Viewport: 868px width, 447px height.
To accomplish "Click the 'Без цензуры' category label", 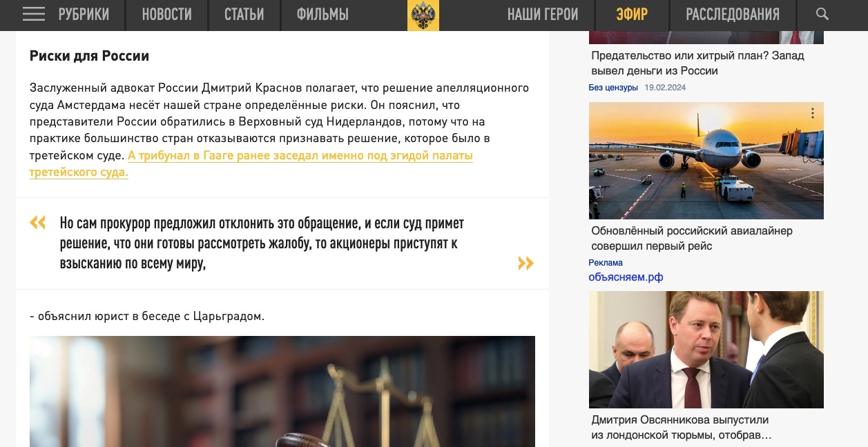I will [613, 88].
